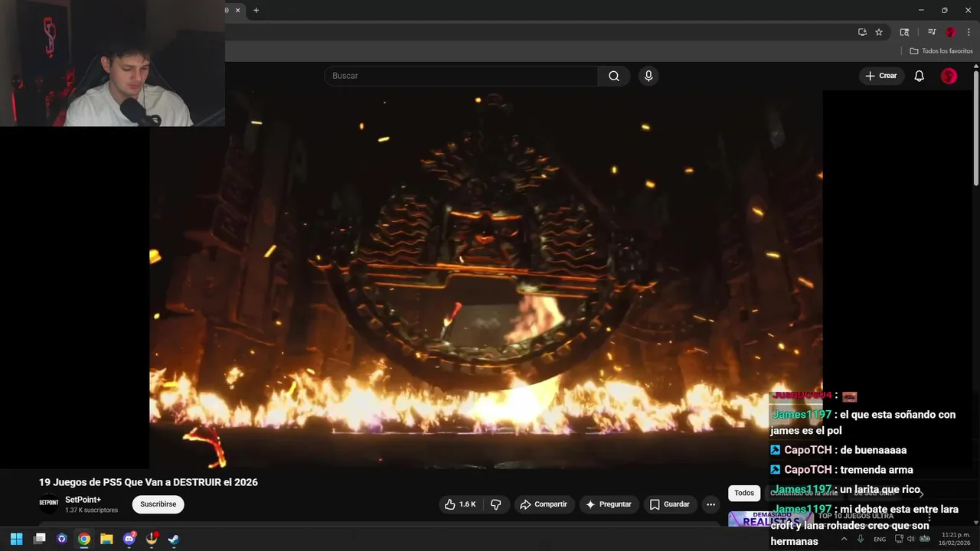The width and height of the screenshot is (980, 551).
Task: Switch to Google Chrome on the taskbar
Action: click(84, 539)
